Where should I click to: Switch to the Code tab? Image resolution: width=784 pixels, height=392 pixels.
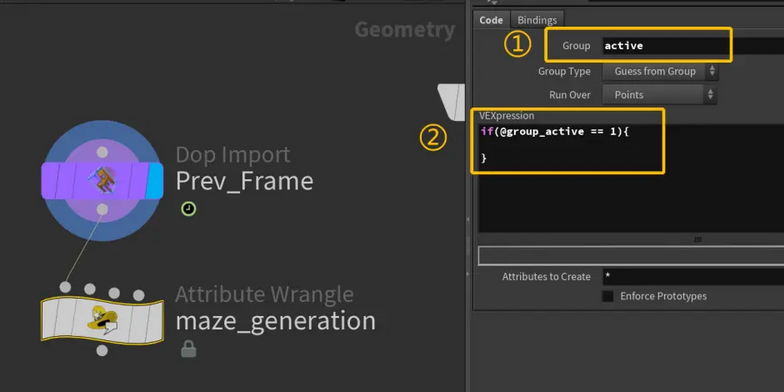(x=491, y=20)
